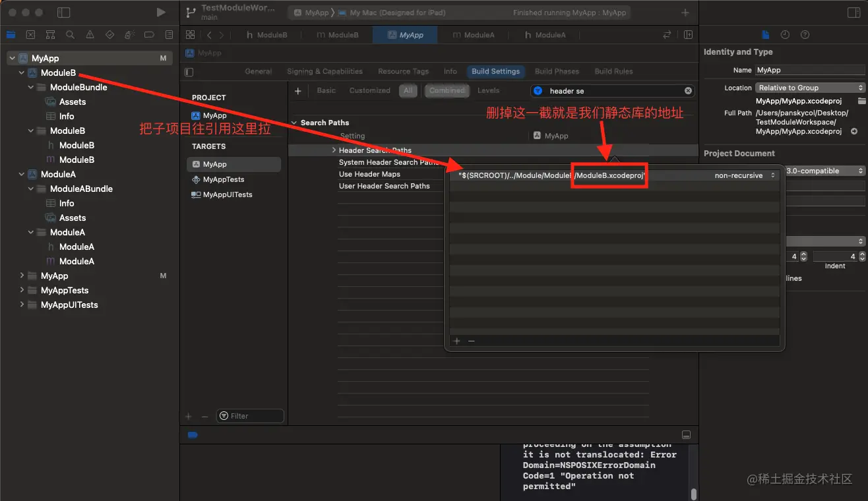Switch to Signing & Capabilities tab
Viewport: 868px width, 501px height.
pos(325,71)
